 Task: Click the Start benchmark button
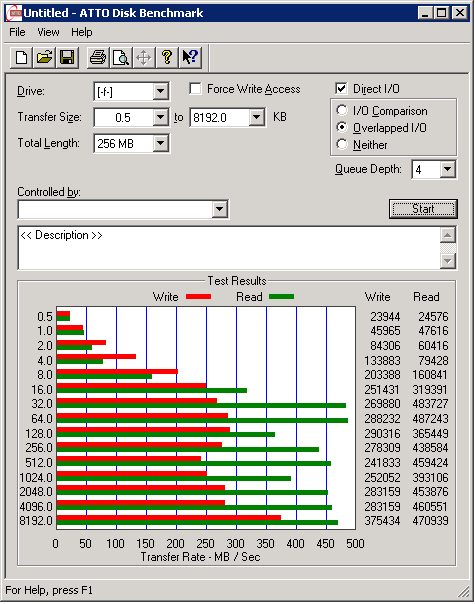(x=423, y=209)
